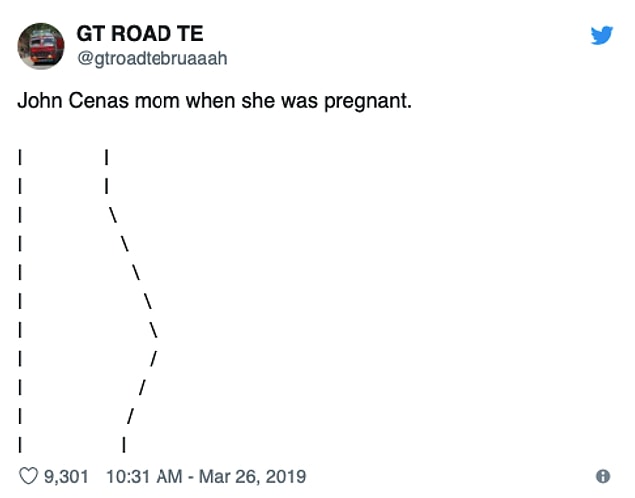Screen dimensions: 635x498
Task: Click the top bar of the left column
Action: pyautogui.click(x=20, y=157)
